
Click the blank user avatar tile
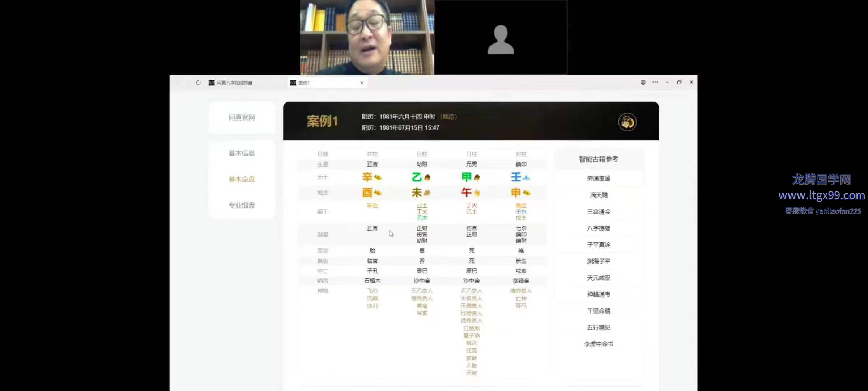pos(501,37)
